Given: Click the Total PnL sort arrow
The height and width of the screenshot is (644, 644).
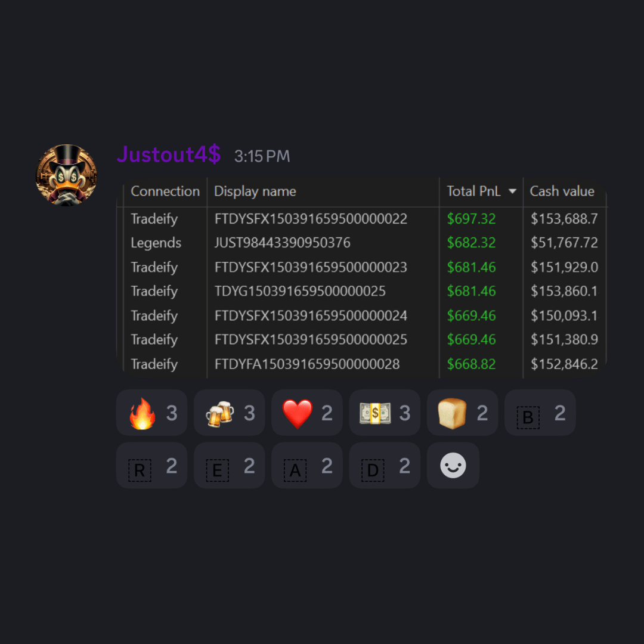Looking at the screenshot, I should tap(512, 191).
